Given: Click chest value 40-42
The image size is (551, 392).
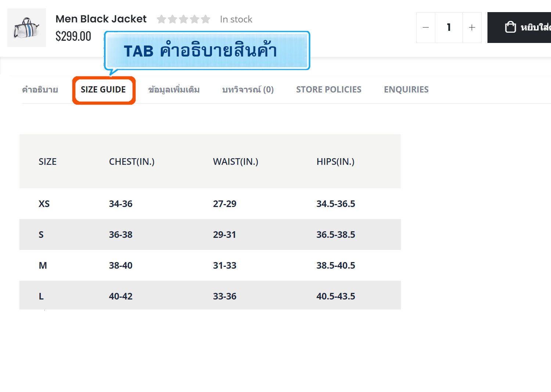Looking at the screenshot, I should click(121, 296).
